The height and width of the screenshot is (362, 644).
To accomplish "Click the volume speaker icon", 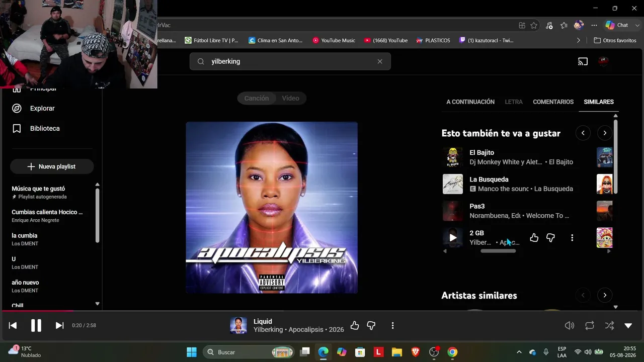I will (570, 325).
